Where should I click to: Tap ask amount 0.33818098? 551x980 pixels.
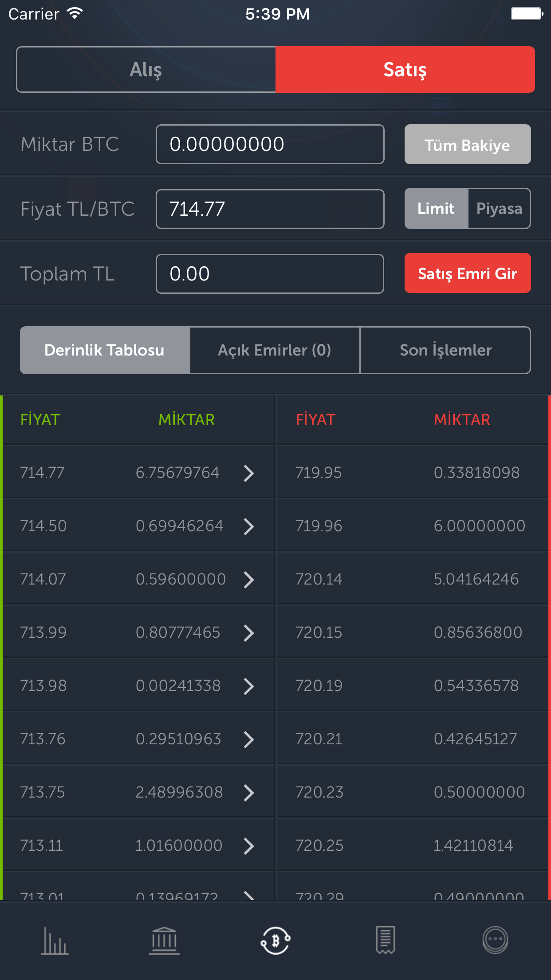tap(476, 473)
